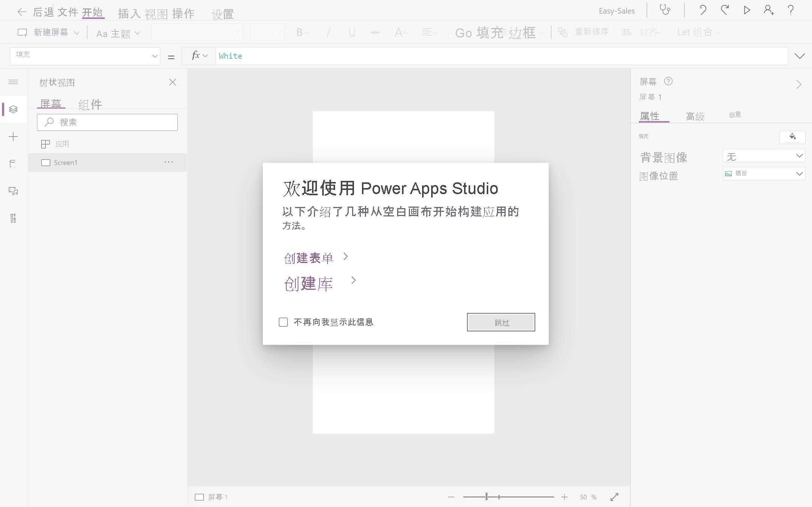This screenshot has height=507, width=812.
Task: Open the 视图 menu
Action: click(156, 14)
